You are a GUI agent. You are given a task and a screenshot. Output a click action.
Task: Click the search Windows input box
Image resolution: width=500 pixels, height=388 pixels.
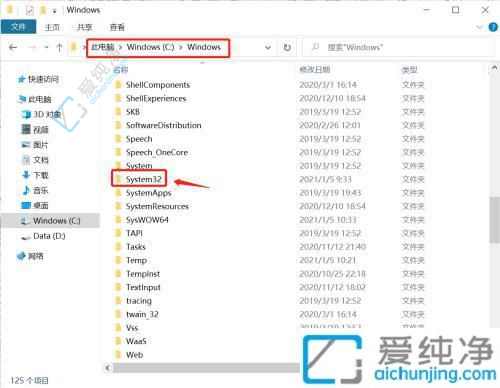pos(398,47)
